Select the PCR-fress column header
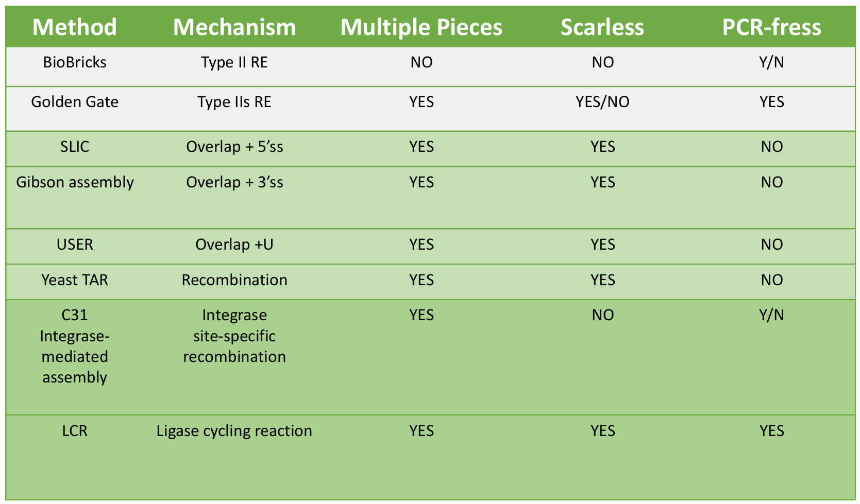The width and height of the screenshot is (860, 504). tap(771, 27)
